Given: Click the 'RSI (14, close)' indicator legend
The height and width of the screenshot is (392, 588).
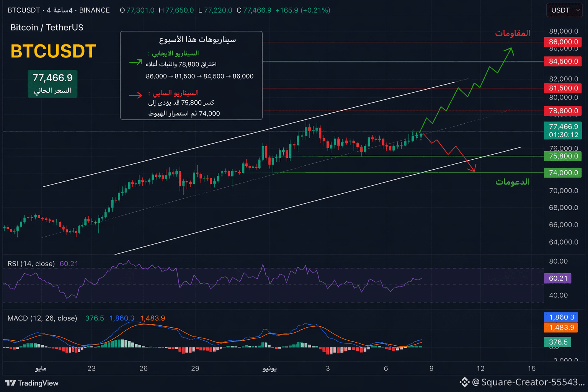Looking at the screenshot, I should pos(31,264).
